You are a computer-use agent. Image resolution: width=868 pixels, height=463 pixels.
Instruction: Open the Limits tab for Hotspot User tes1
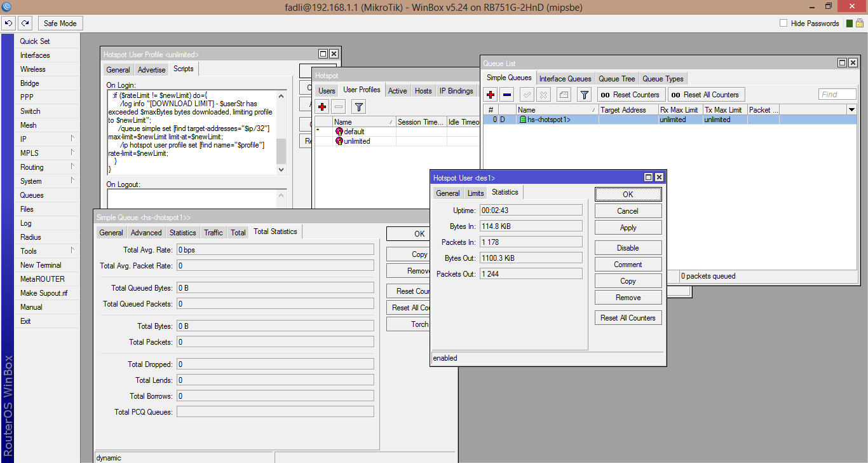[475, 192]
